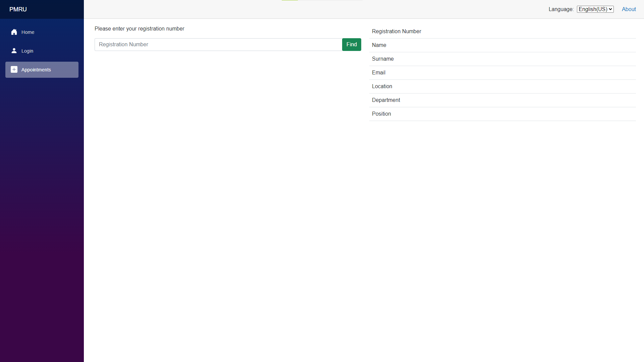This screenshot has height=362, width=644.
Task: Click the 'Please enter your registration number' label
Action: pyautogui.click(x=140, y=29)
